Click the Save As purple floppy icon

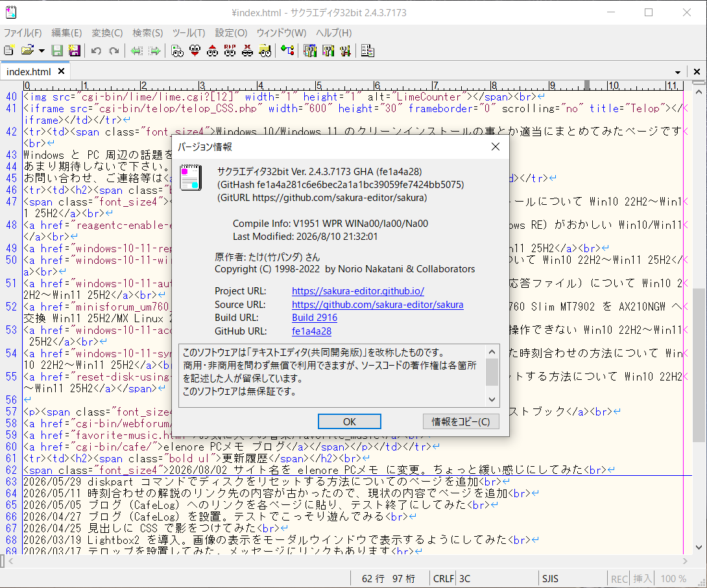[x=75, y=51]
